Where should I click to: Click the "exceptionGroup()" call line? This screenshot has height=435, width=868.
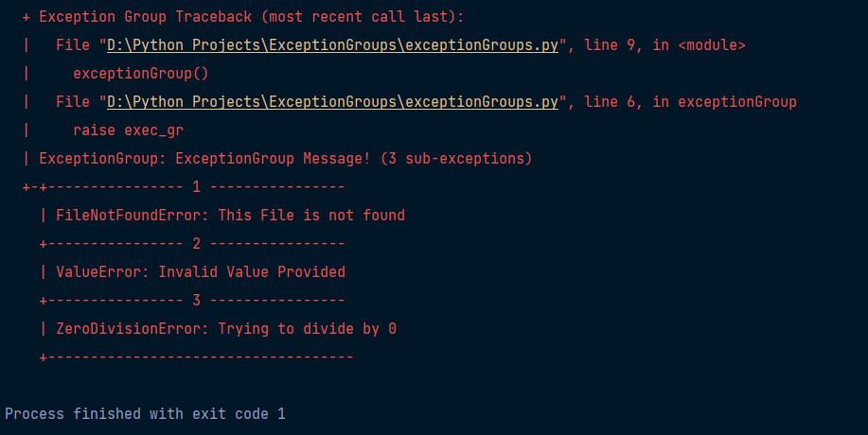(141, 74)
